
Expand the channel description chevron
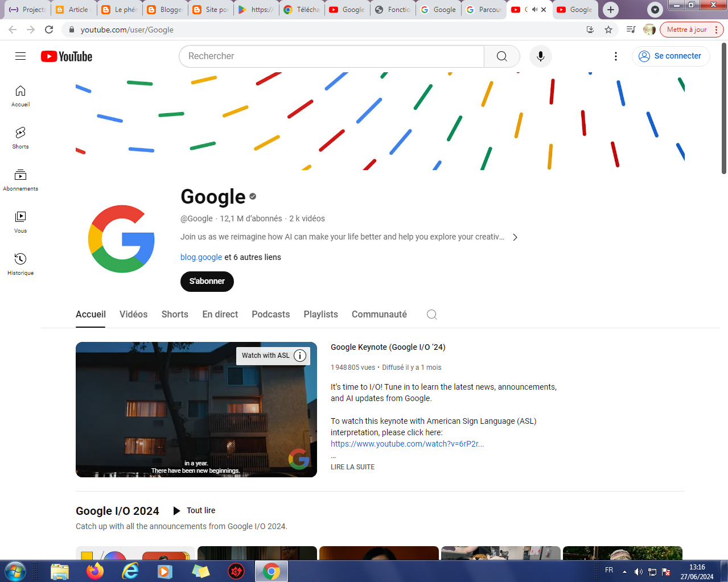tap(515, 237)
